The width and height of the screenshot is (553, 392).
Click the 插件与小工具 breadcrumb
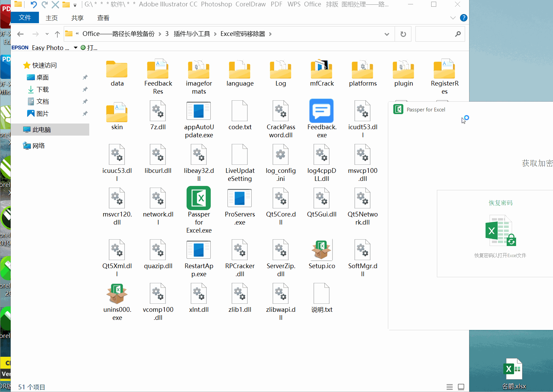pos(192,34)
